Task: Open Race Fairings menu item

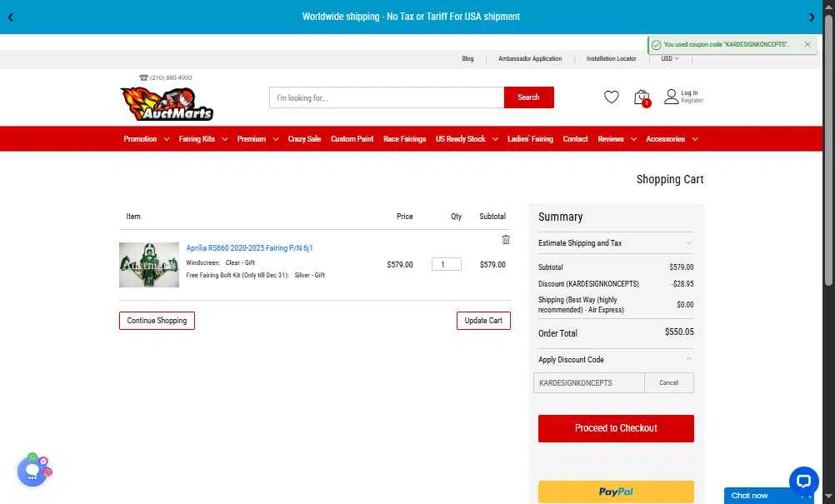Action: pyautogui.click(x=405, y=139)
